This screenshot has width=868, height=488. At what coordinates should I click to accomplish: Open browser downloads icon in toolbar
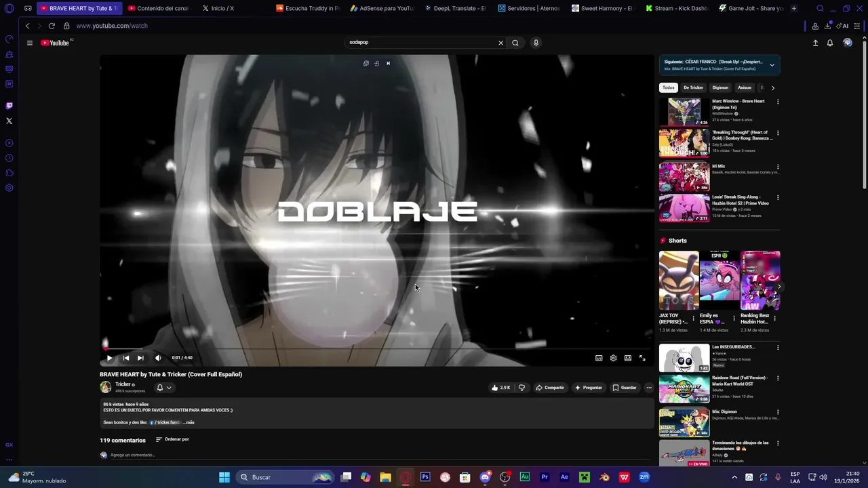click(x=828, y=26)
